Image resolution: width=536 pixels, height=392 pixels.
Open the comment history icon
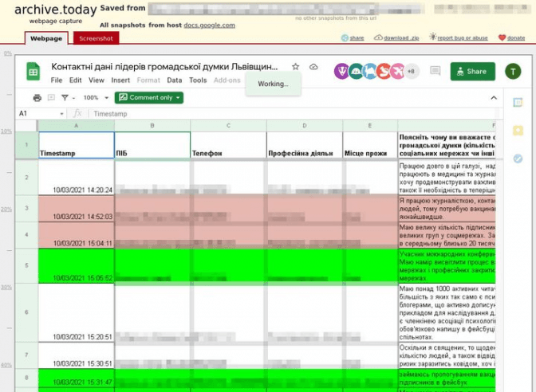click(435, 72)
